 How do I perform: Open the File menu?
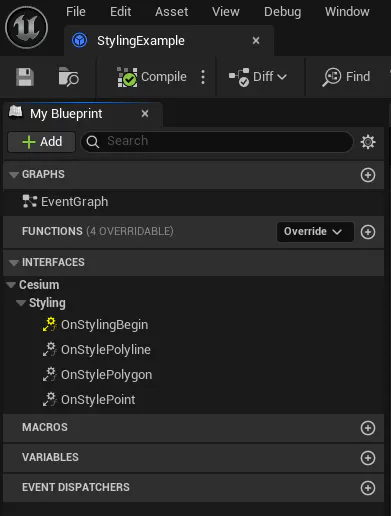76,12
